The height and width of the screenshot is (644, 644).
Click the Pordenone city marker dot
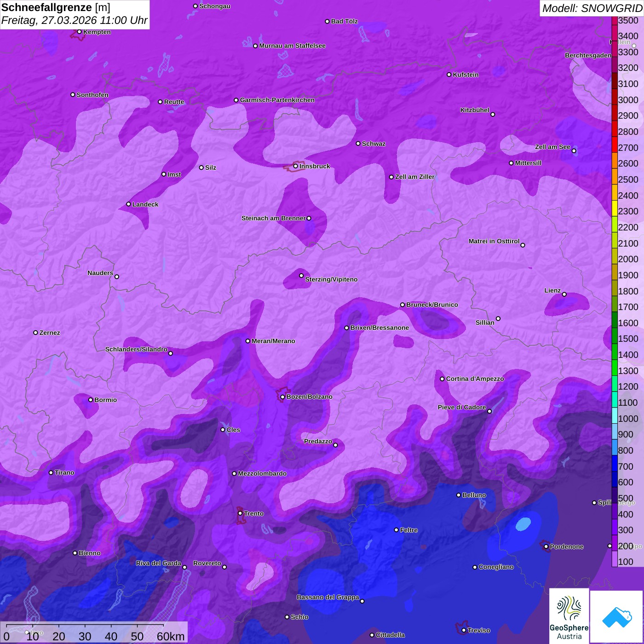point(546,546)
